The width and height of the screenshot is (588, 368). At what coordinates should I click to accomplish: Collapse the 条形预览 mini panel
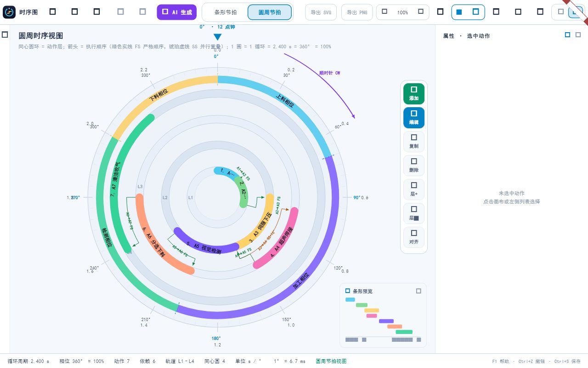(x=418, y=291)
